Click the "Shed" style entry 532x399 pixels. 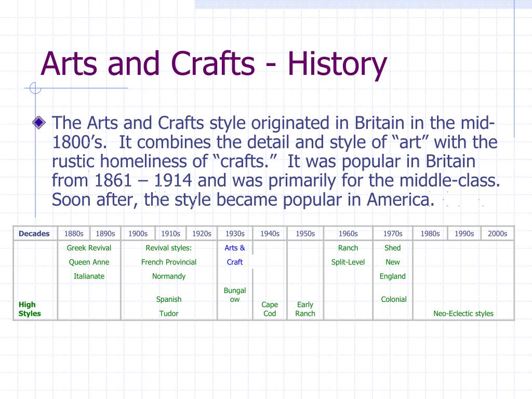[393, 248]
